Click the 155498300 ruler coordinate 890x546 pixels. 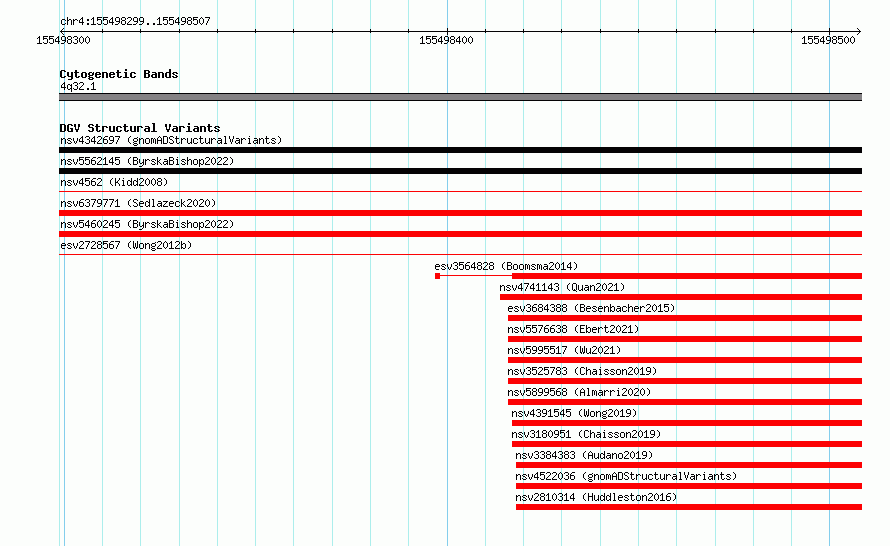click(x=63, y=40)
